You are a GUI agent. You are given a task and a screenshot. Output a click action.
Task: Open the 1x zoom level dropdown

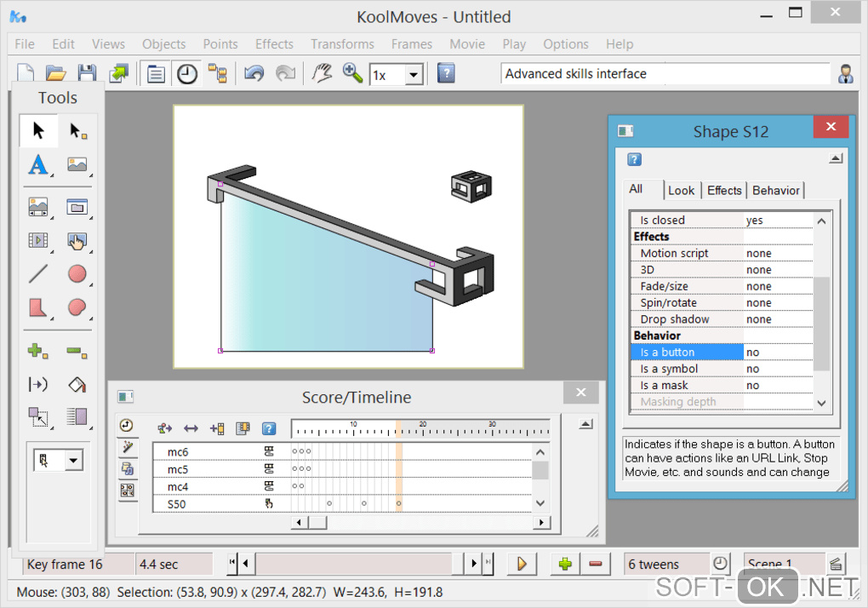coord(413,74)
